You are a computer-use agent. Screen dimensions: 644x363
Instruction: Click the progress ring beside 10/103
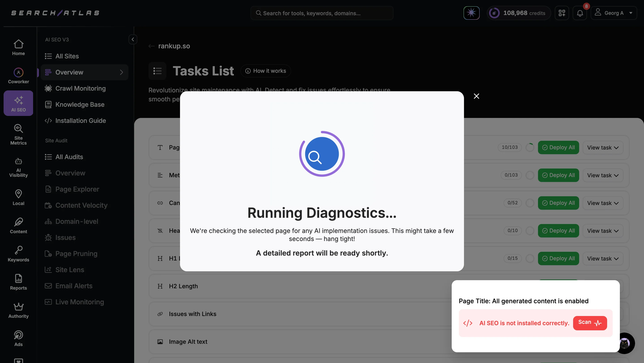(530, 147)
